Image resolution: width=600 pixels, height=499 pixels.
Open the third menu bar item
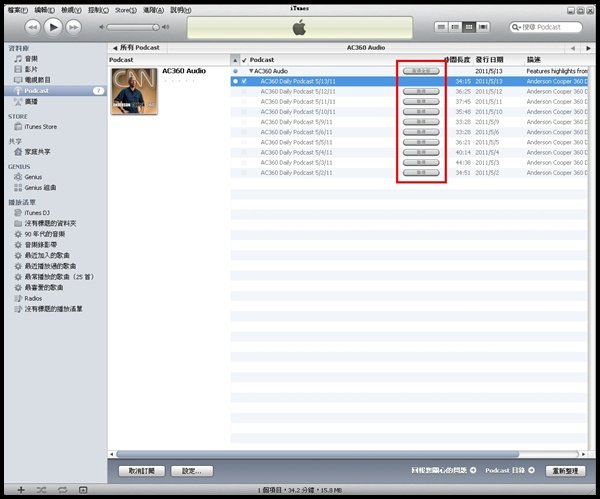coord(71,10)
